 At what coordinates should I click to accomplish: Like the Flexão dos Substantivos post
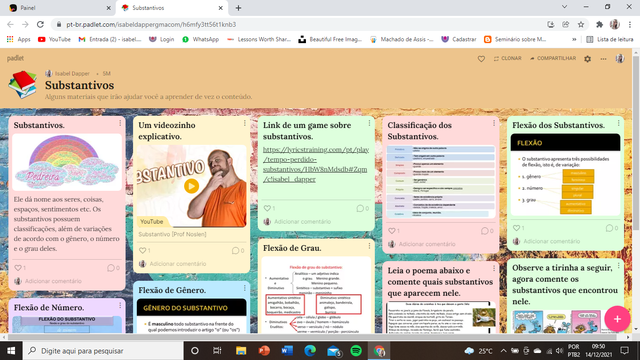[516, 228]
